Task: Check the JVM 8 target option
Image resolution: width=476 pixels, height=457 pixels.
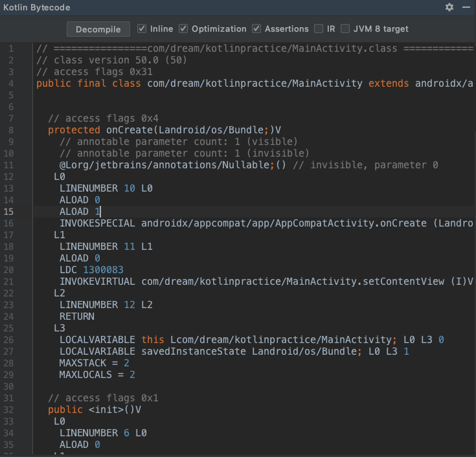Action: click(x=345, y=28)
